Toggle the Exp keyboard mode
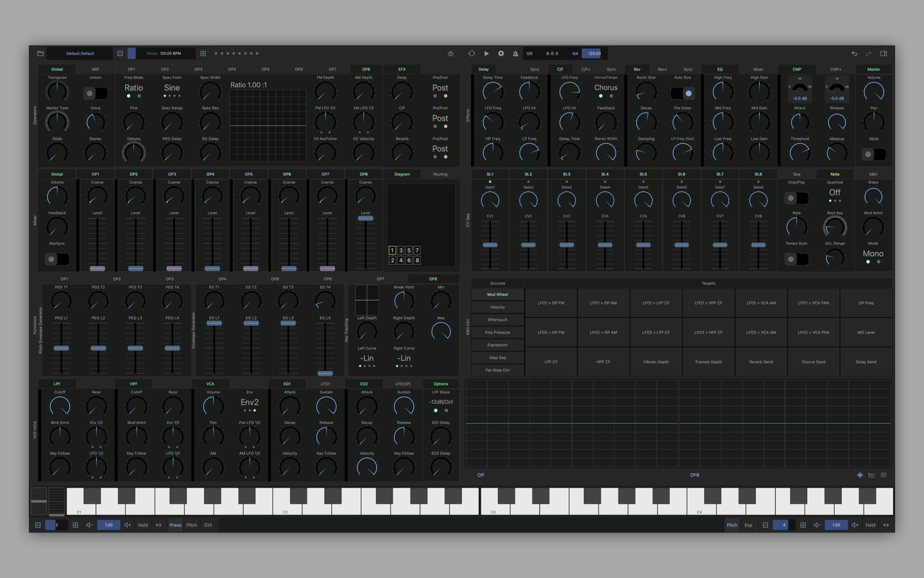Viewport: 924px width, 578px height. [x=748, y=525]
